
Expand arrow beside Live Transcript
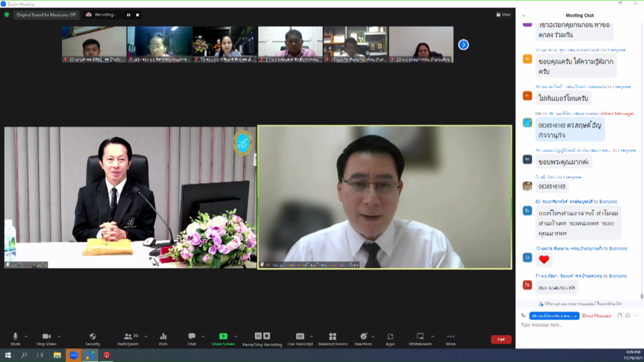coord(311,337)
